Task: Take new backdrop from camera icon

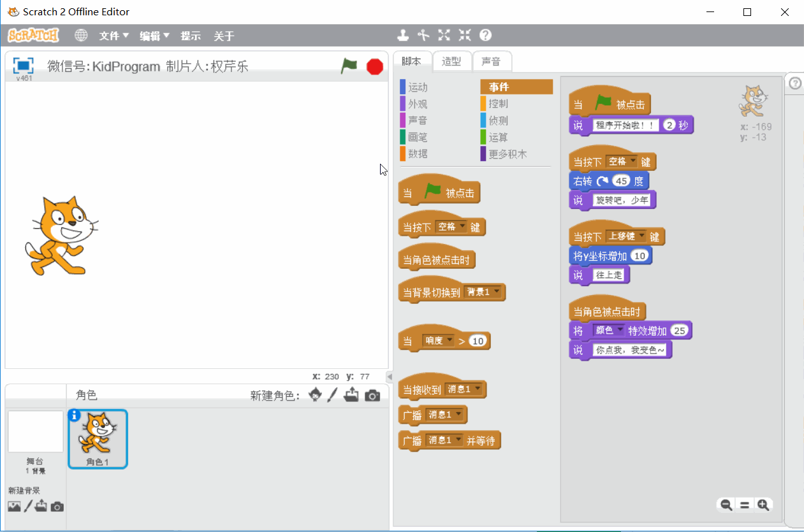Action: [x=57, y=507]
